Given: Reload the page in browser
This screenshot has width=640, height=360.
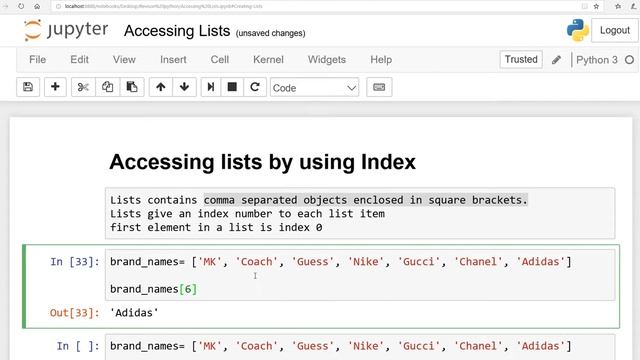Looking at the screenshot, I should (21, 6).
